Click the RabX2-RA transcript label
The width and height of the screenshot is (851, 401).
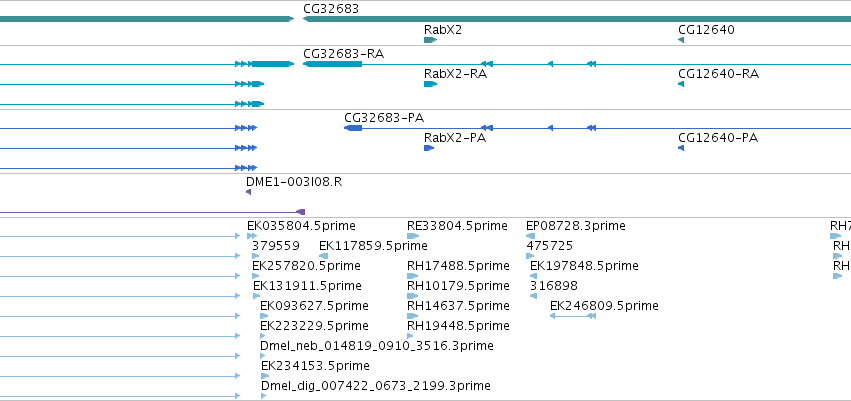pos(455,74)
